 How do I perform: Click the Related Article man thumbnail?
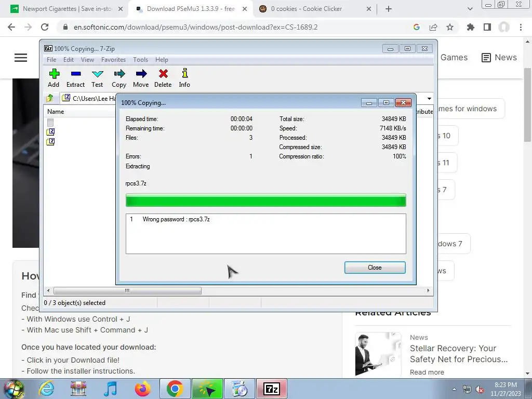(x=378, y=354)
